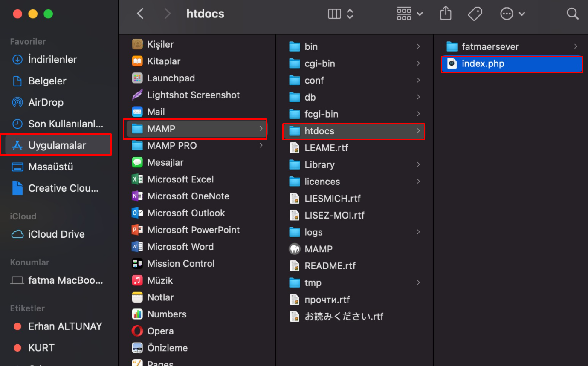Expand the conf folder chevron
Screen dimensions: 588x366
pyautogui.click(x=418, y=80)
